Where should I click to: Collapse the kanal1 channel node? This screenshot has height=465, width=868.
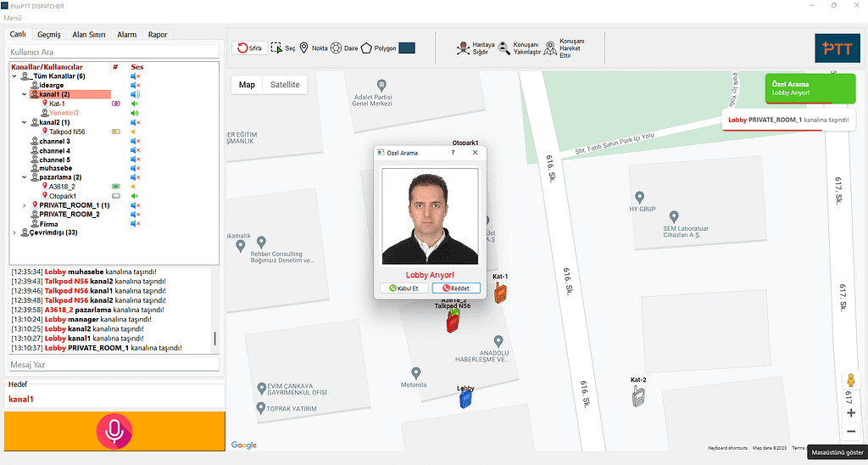(x=24, y=94)
